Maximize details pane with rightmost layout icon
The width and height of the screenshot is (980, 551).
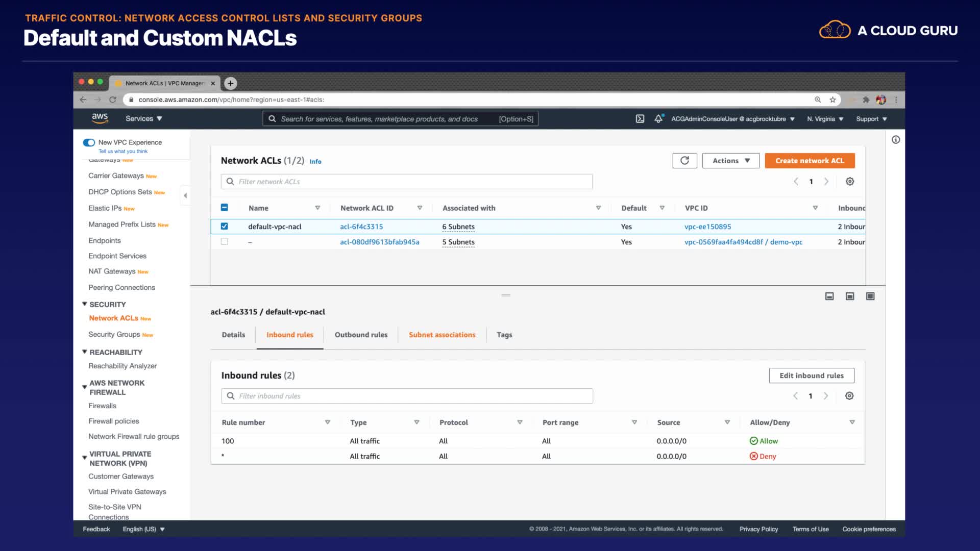870,296
